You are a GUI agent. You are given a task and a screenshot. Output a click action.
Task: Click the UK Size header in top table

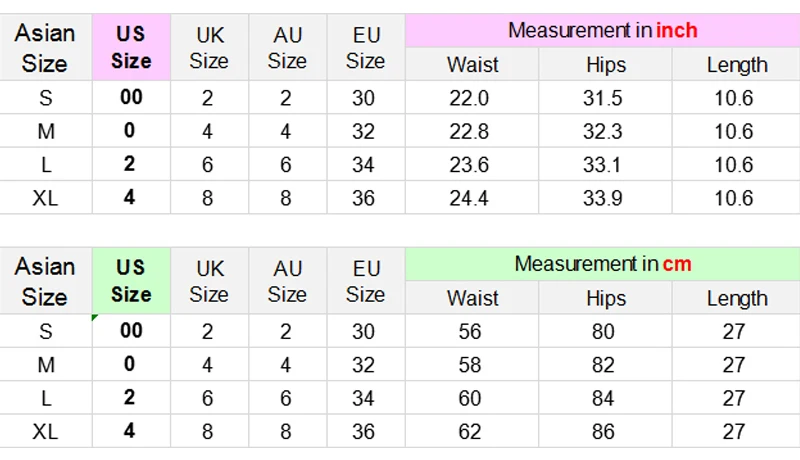click(209, 47)
